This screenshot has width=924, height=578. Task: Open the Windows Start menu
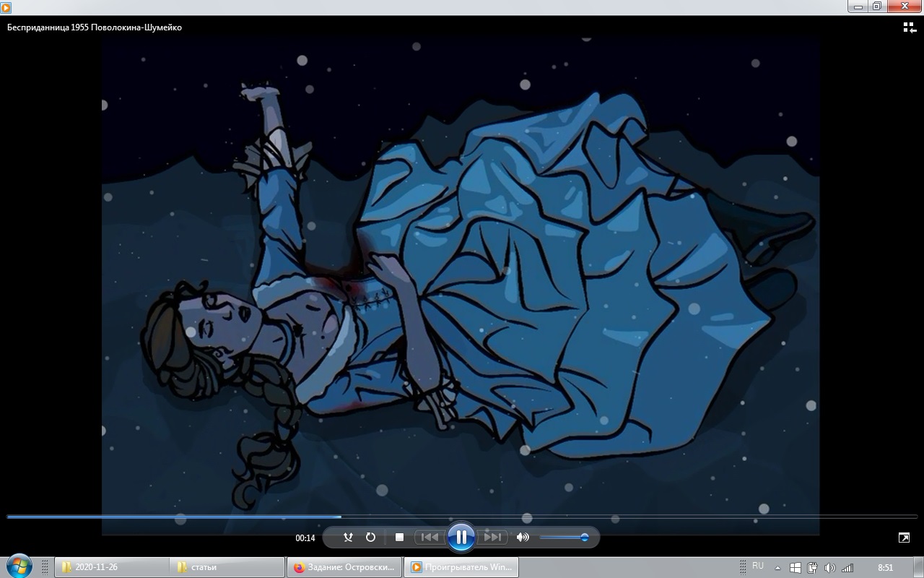click(19, 566)
